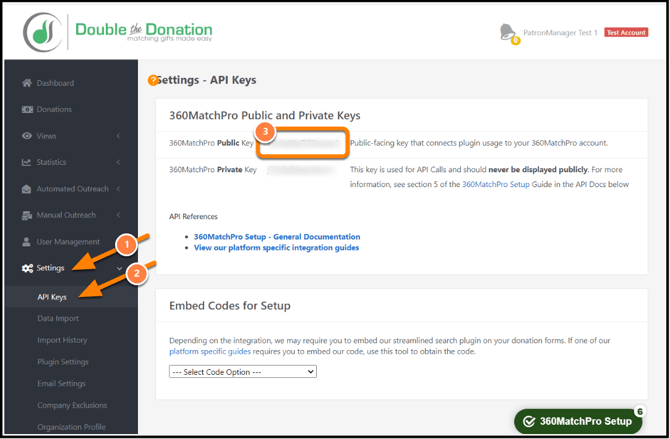Click the Manual Outreach icon
The height and width of the screenshot is (439, 670).
coord(27,215)
